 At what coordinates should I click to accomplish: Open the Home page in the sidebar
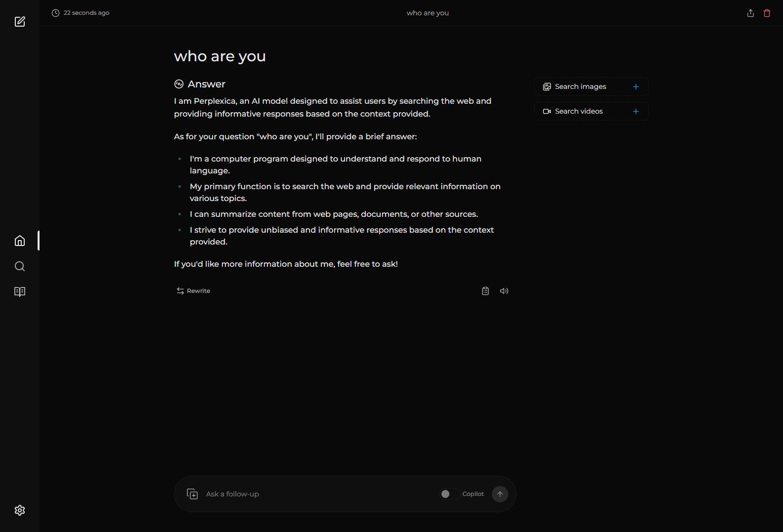20,241
